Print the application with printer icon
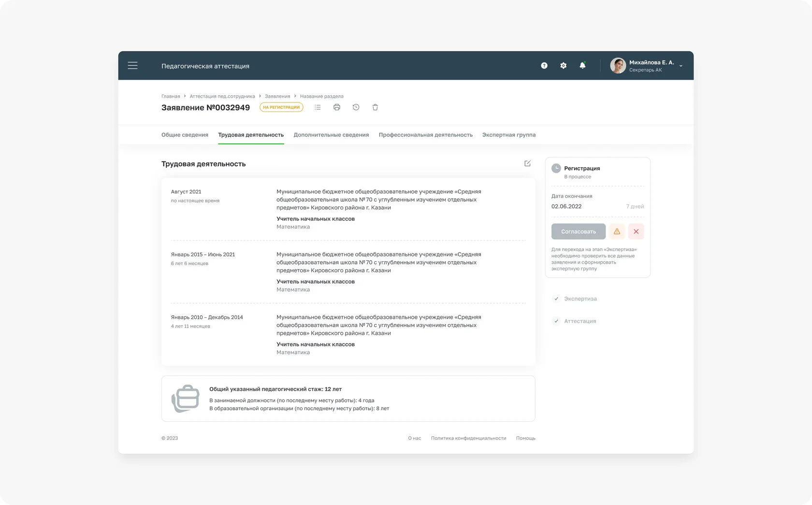Viewport: 812px width, 505px height. pyautogui.click(x=337, y=107)
